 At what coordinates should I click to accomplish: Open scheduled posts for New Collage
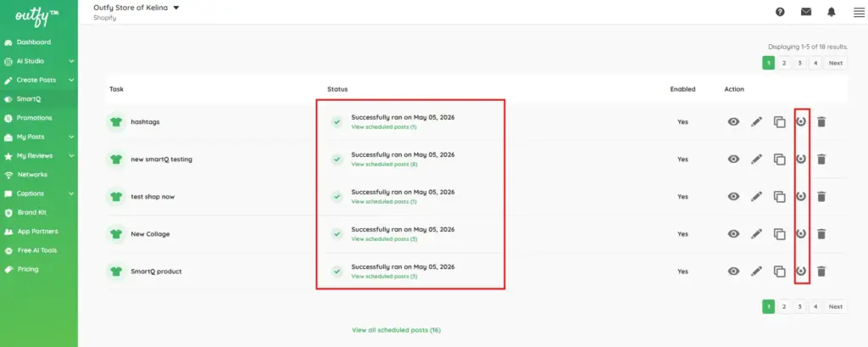tap(384, 239)
